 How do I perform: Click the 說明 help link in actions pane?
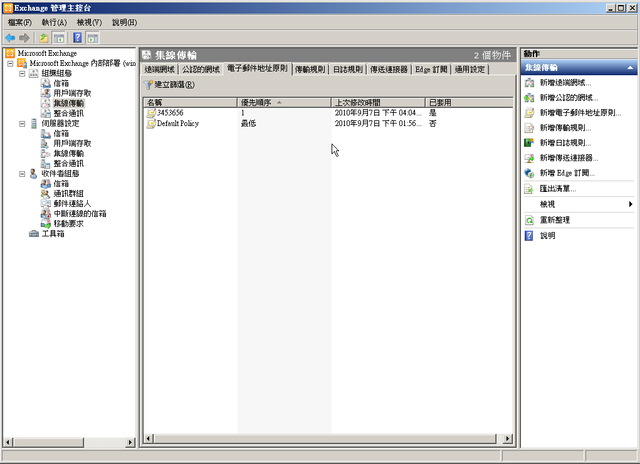[x=547, y=235]
